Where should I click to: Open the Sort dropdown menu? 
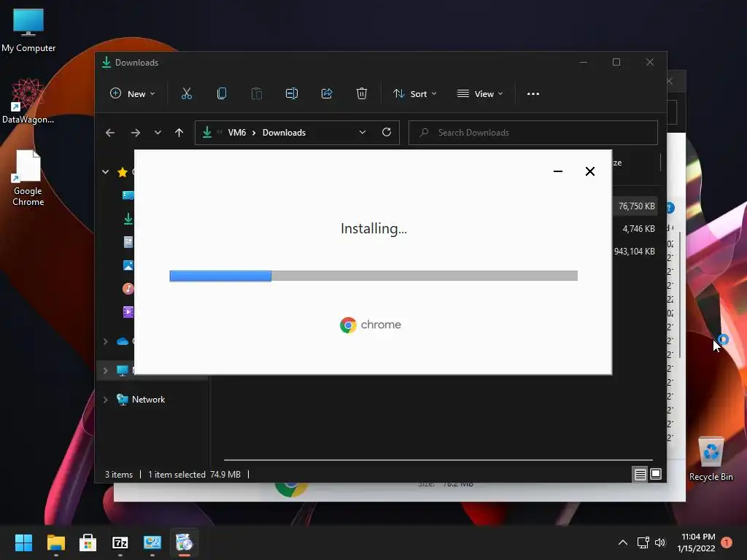[414, 94]
